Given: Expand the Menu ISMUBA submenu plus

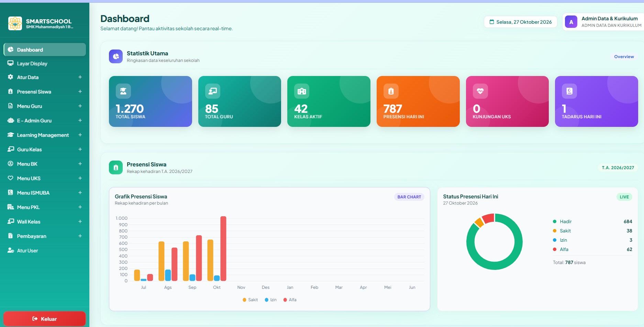Looking at the screenshot, I should [x=80, y=193].
